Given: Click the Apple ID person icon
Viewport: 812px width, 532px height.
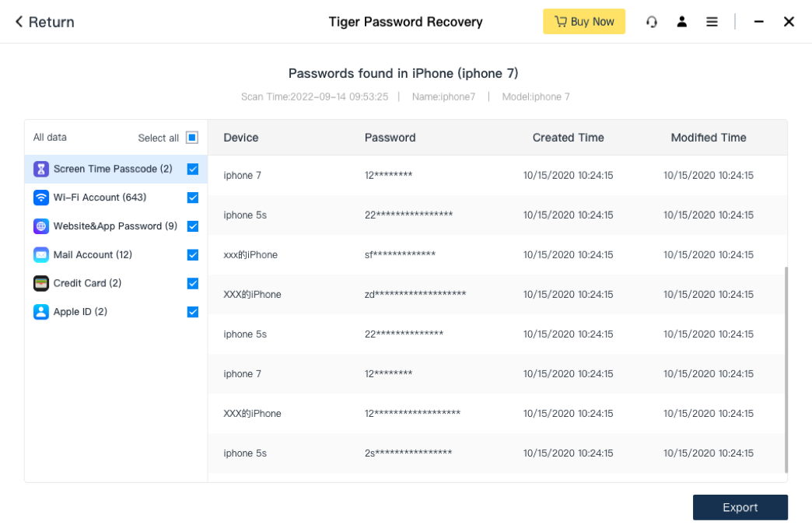Looking at the screenshot, I should tap(41, 312).
